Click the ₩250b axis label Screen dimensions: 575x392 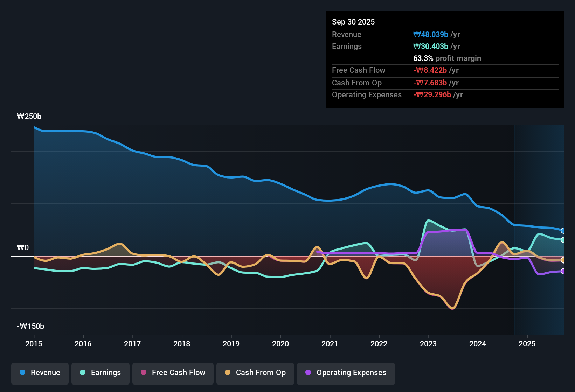point(29,117)
